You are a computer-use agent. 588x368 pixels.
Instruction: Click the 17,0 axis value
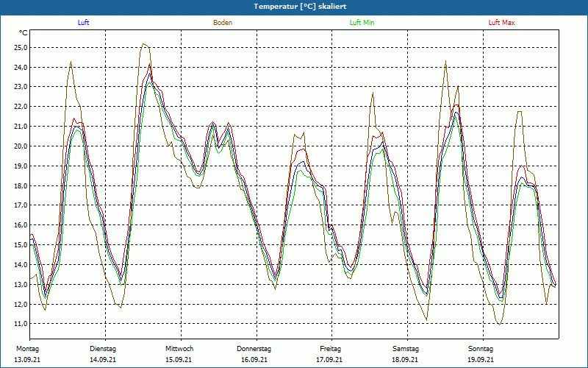(x=21, y=205)
